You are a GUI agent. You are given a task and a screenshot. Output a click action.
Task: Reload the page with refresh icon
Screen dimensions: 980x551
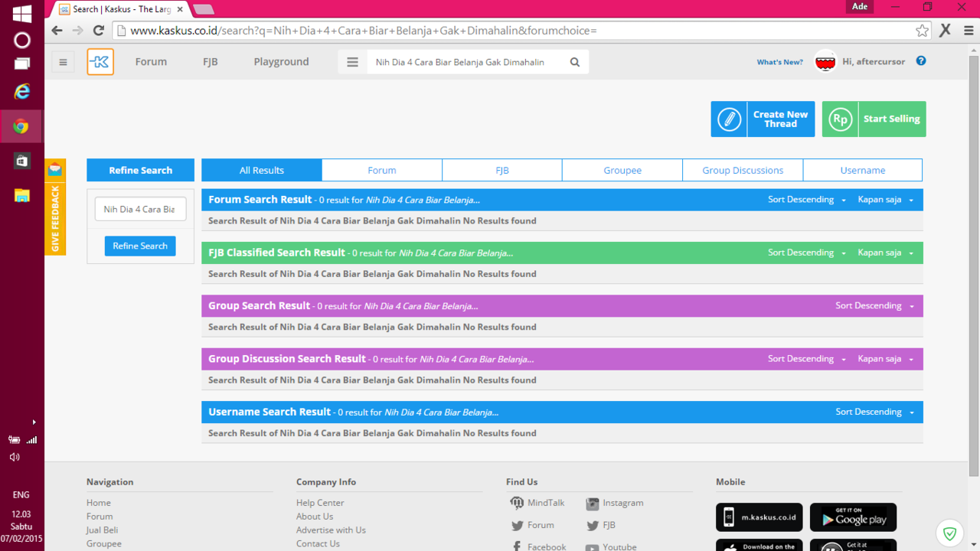tap(98, 31)
